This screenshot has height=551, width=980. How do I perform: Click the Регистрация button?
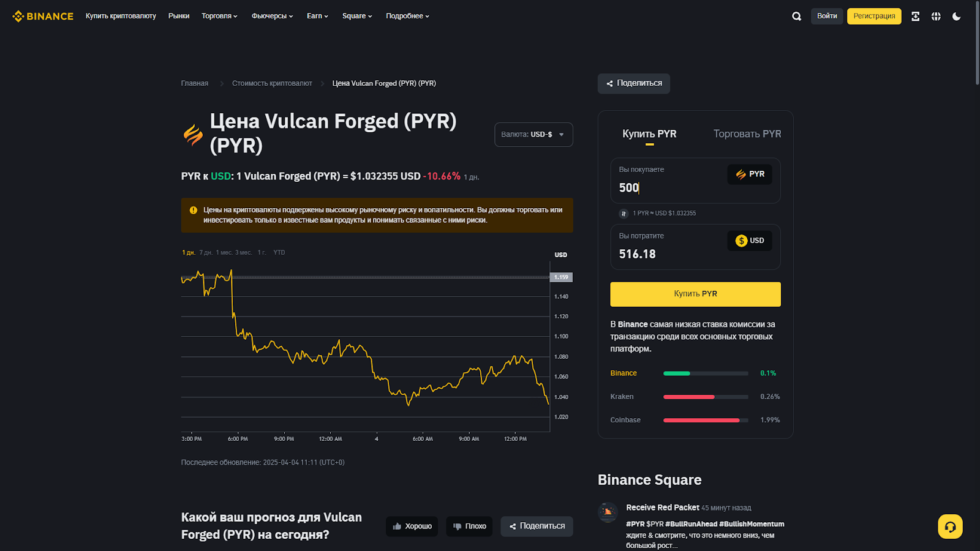[x=874, y=17]
